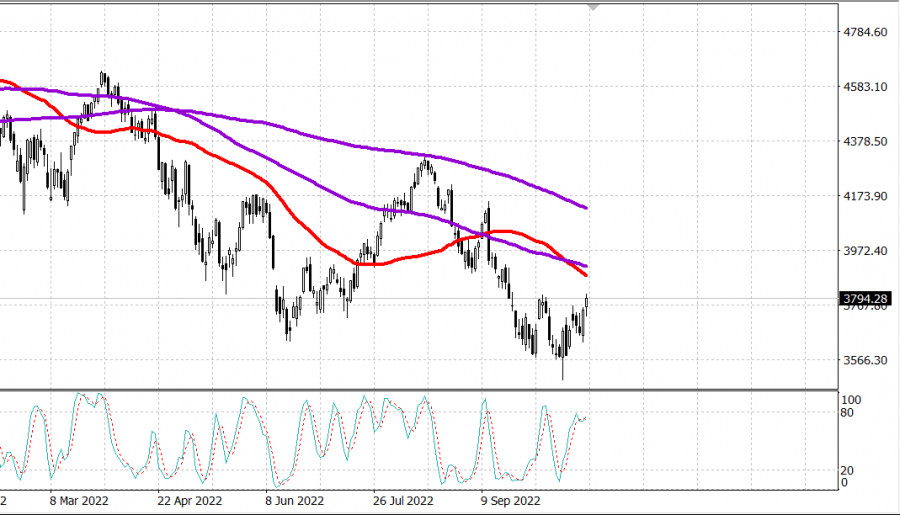Click the stochastic 80 level label

pos(846,412)
